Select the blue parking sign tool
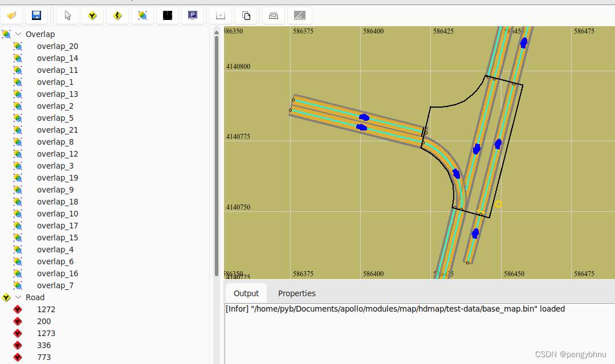615x364 pixels. pos(192,15)
